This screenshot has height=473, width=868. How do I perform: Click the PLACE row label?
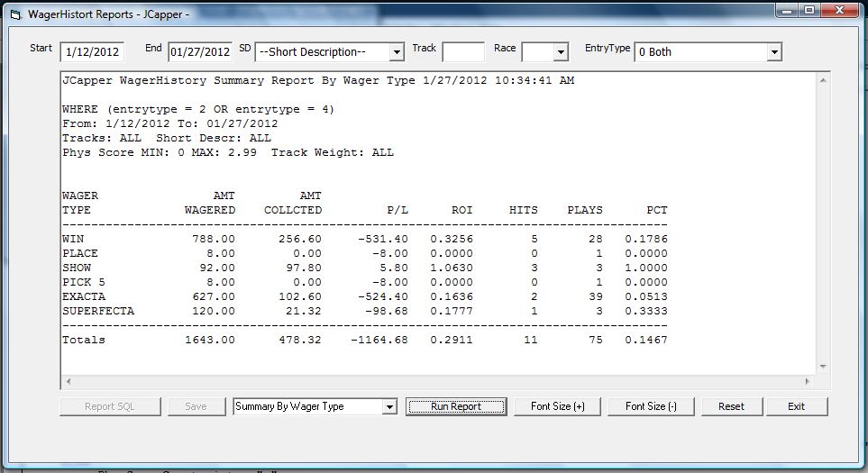point(80,253)
